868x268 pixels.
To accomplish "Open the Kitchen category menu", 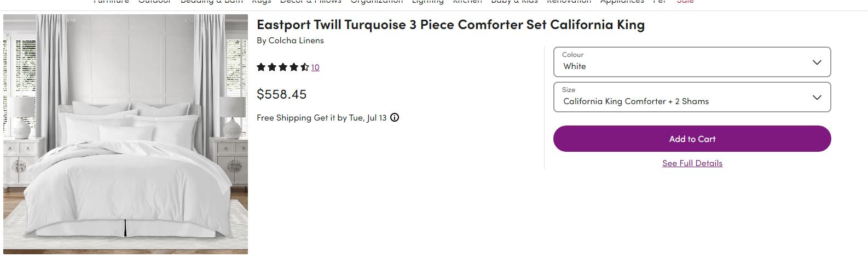I will pos(467,2).
